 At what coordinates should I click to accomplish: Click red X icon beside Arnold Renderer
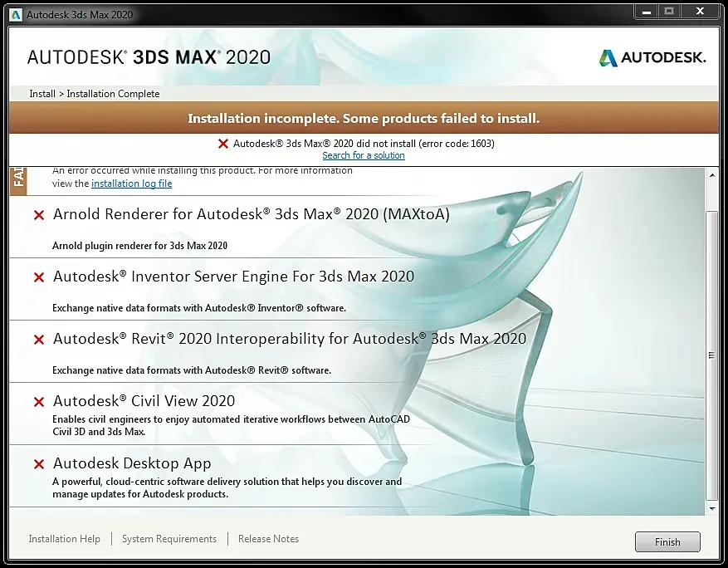click(39, 215)
